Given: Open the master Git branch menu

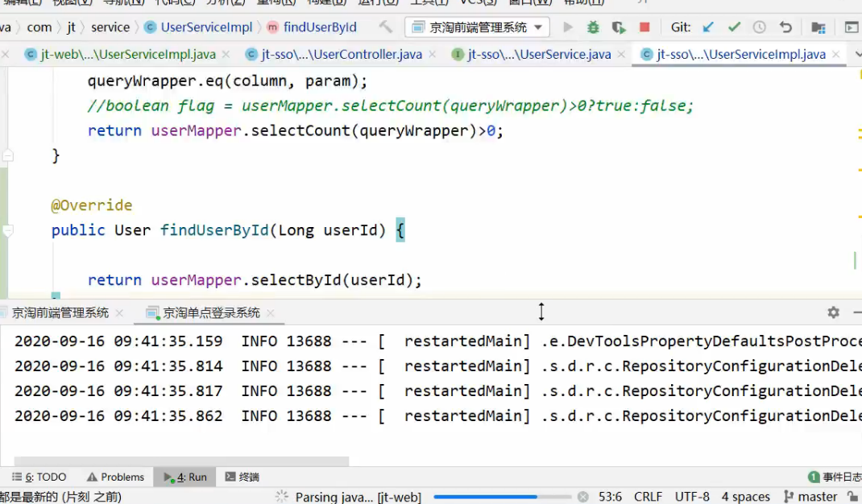Looking at the screenshot, I should [811, 497].
